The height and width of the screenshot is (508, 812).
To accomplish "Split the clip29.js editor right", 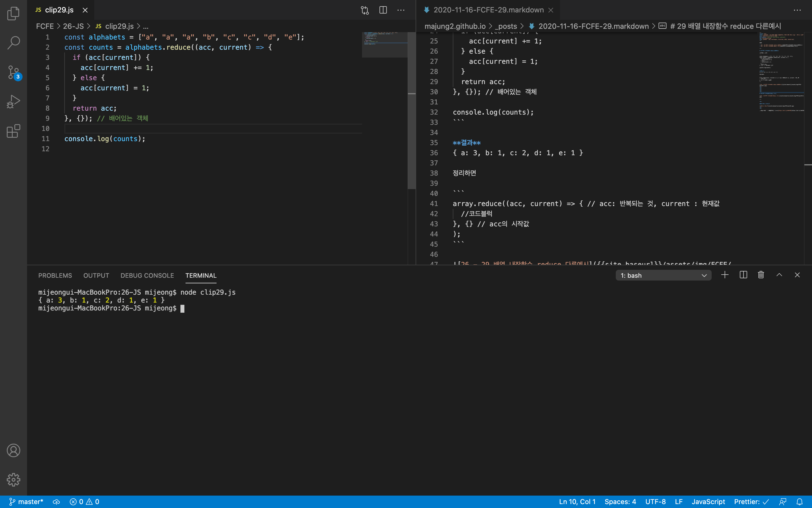I will [383, 10].
